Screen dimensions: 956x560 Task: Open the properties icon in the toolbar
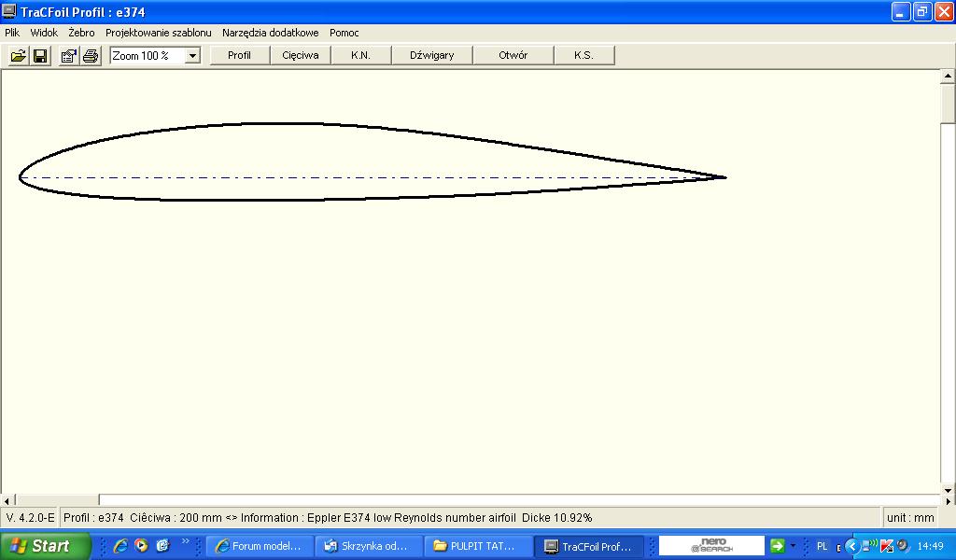[68, 56]
